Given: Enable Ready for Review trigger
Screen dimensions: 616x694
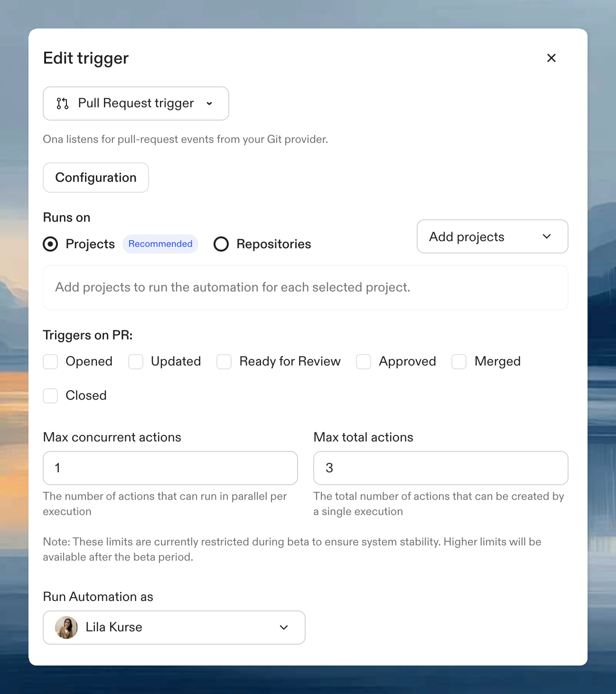Looking at the screenshot, I should click(x=224, y=361).
